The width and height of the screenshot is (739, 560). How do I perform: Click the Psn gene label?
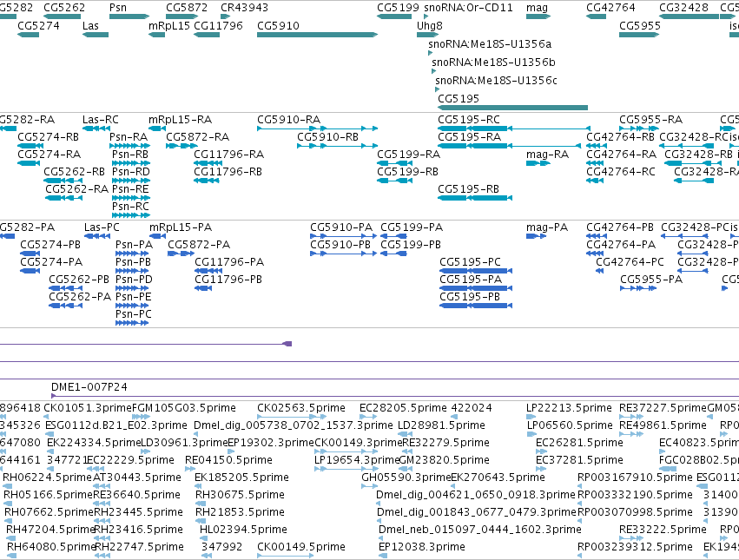[118, 8]
